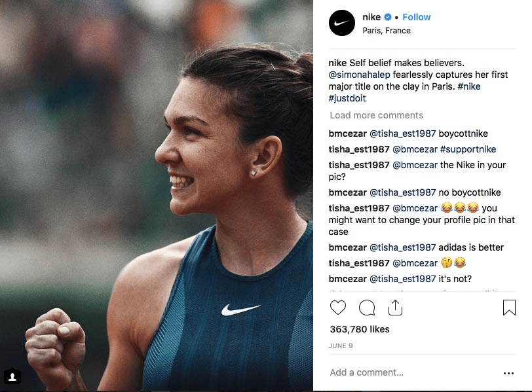This screenshot has height=392, width=532.
Task: View who liked by clicking 363,780 likes
Action: coord(358,329)
